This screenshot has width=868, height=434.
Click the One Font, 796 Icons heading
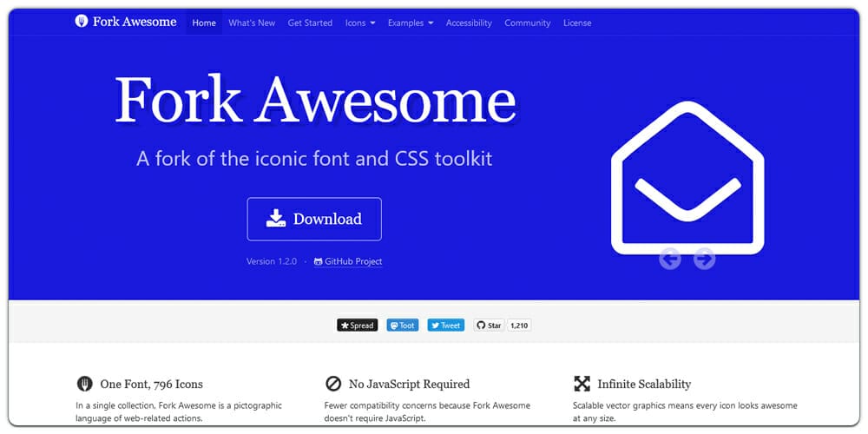pyautogui.click(x=152, y=384)
